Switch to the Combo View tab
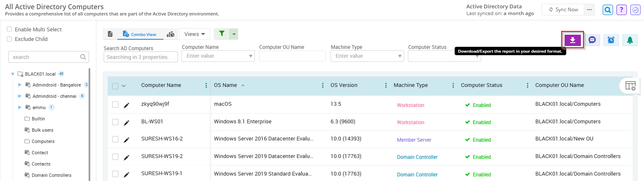 click(140, 34)
